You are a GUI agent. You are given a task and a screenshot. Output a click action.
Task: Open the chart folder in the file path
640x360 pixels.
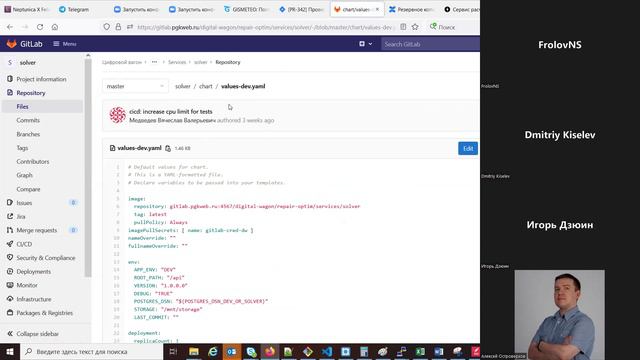click(x=206, y=86)
